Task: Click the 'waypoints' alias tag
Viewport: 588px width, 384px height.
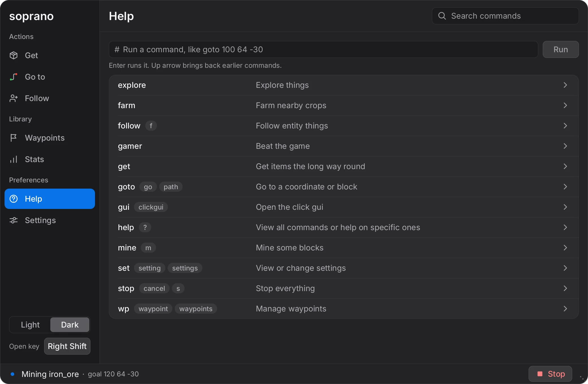Action: click(x=196, y=309)
